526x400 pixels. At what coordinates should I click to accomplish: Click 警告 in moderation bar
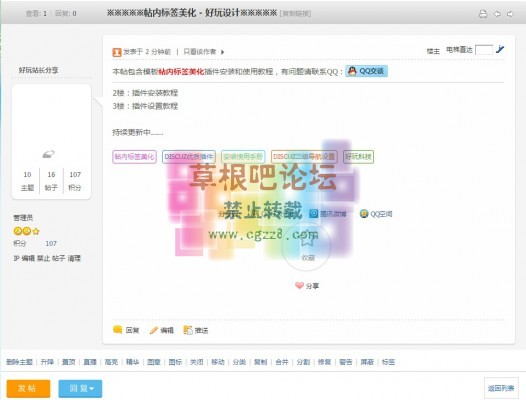point(346,362)
